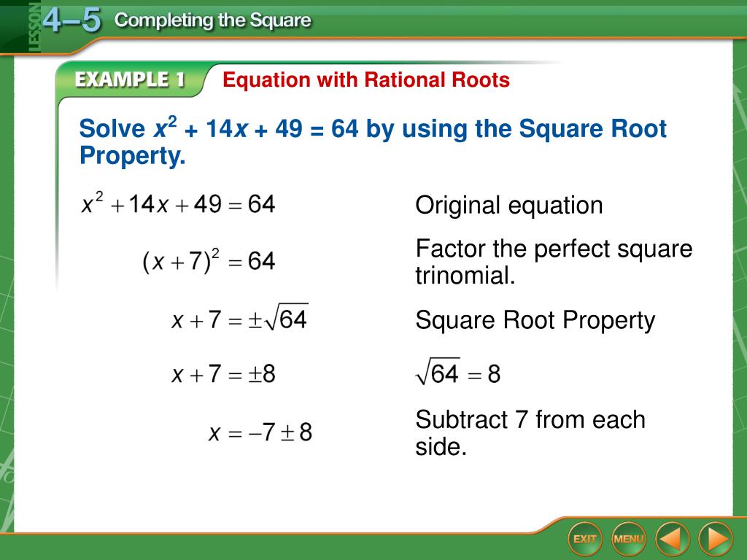Screen dimensions: 747x560
Task: Click the 'Square Root Property' explanation
Action: coord(535,320)
